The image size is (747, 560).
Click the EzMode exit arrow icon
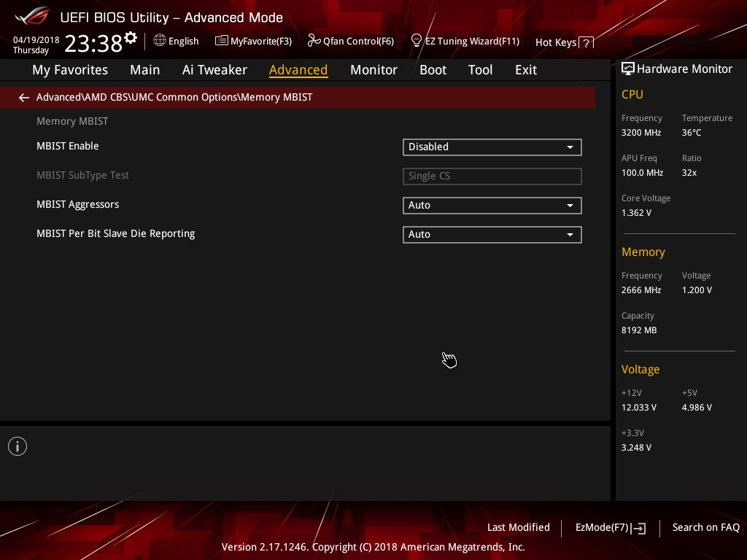coord(638,528)
